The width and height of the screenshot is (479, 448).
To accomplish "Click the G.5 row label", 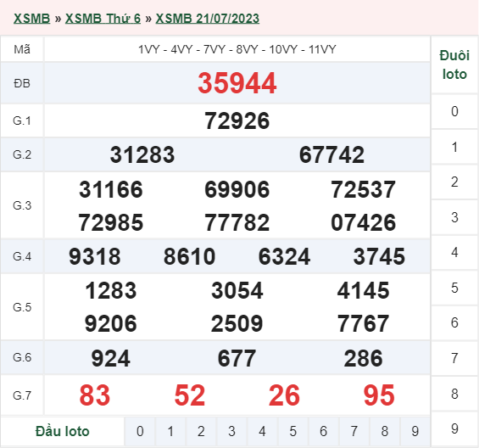I will tap(22, 307).
